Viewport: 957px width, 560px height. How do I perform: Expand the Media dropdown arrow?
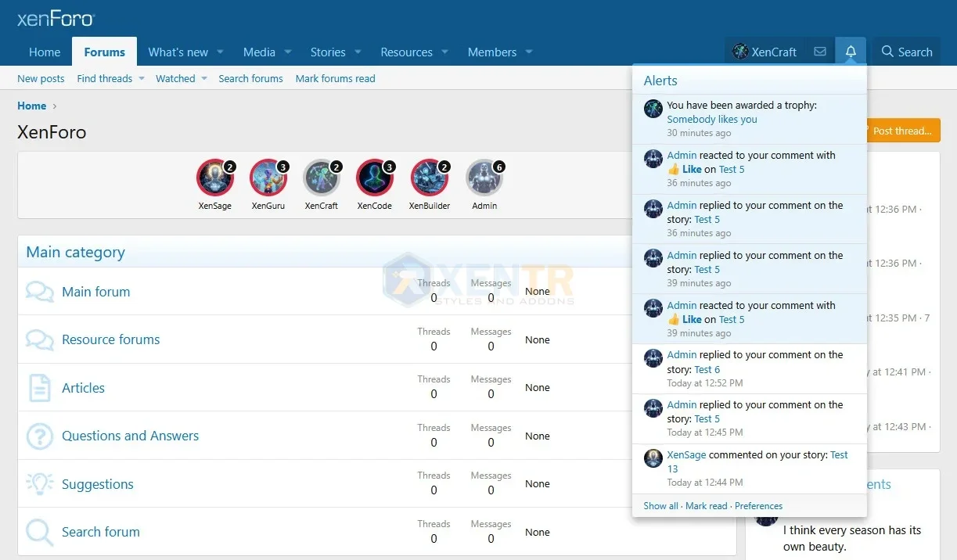click(x=287, y=52)
